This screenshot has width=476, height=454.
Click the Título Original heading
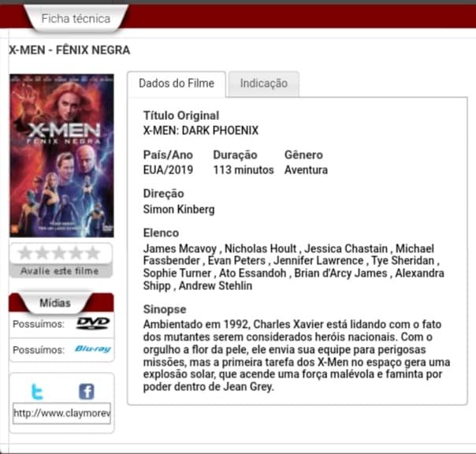tap(181, 116)
